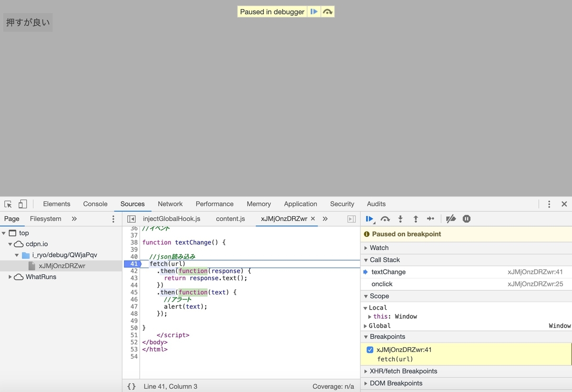Open the navigator pane's three-dot menu
The image size is (572, 392).
click(113, 219)
